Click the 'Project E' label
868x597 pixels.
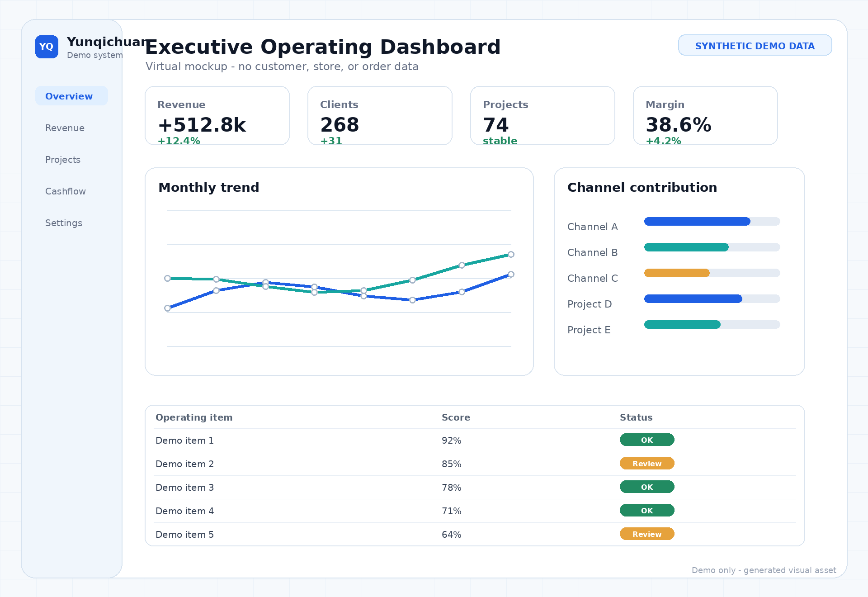click(589, 330)
